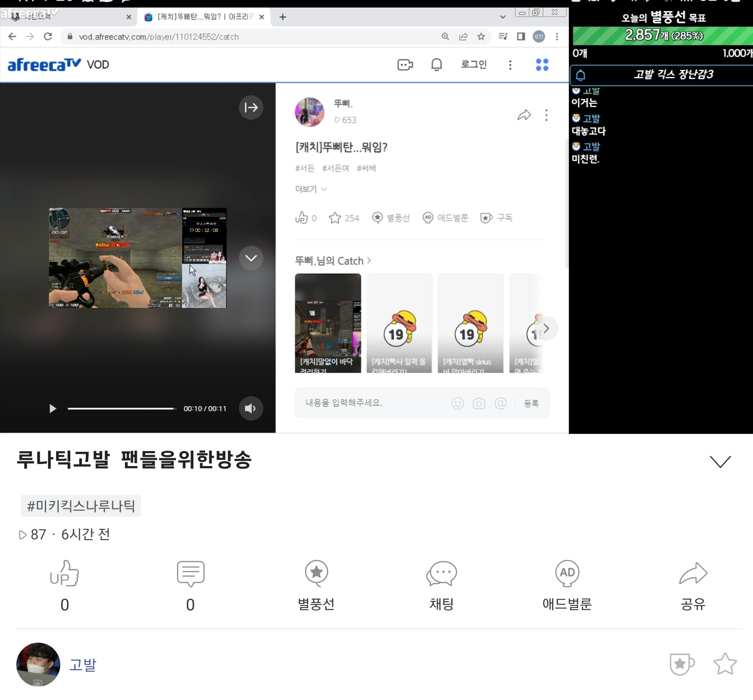The width and height of the screenshot is (753, 700).
Task: Tap the 공유 share arrow icon
Action: click(693, 574)
